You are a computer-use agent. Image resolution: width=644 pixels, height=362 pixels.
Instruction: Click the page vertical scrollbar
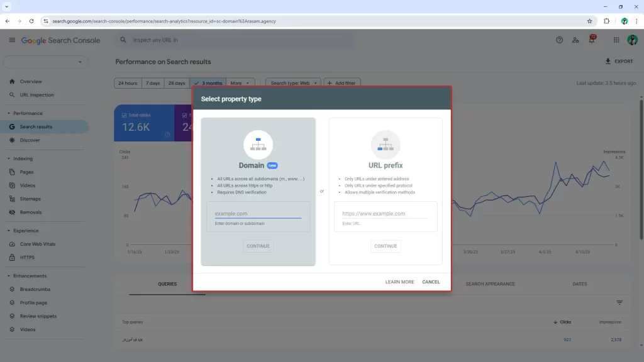click(x=641, y=168)
